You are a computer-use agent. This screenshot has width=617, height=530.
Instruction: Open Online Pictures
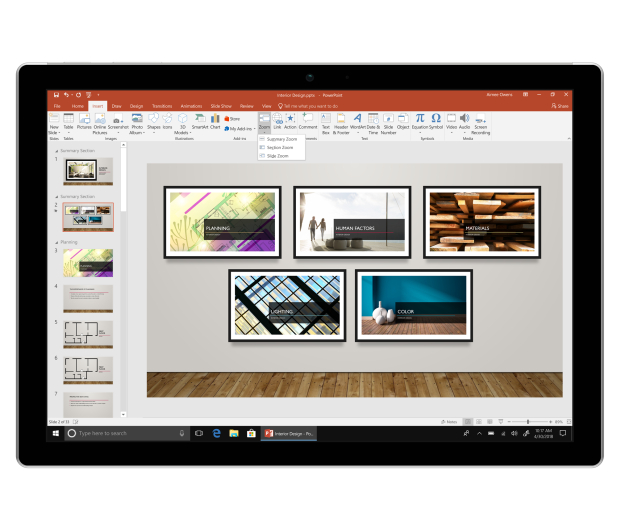[100, 124]
